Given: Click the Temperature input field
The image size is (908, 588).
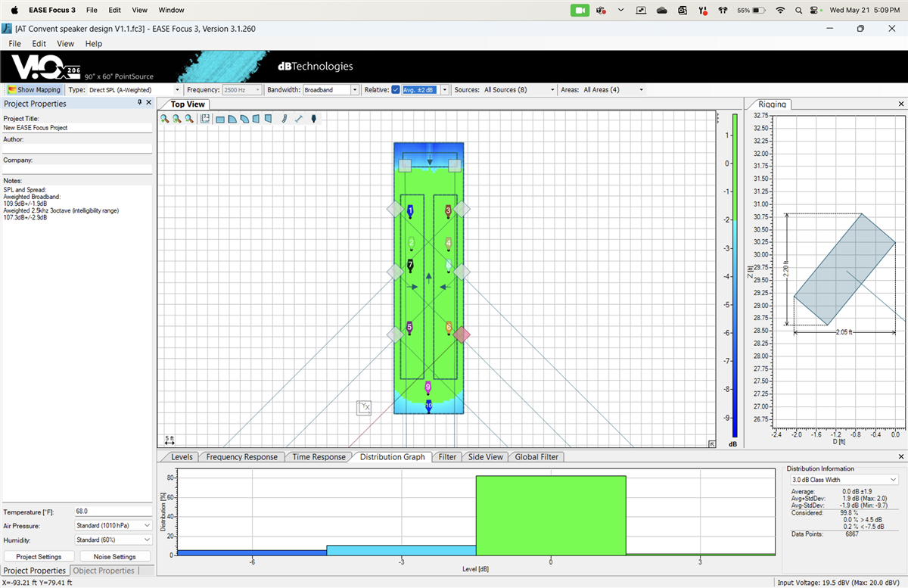Looking at the screenshot, I should coord(112,512).
